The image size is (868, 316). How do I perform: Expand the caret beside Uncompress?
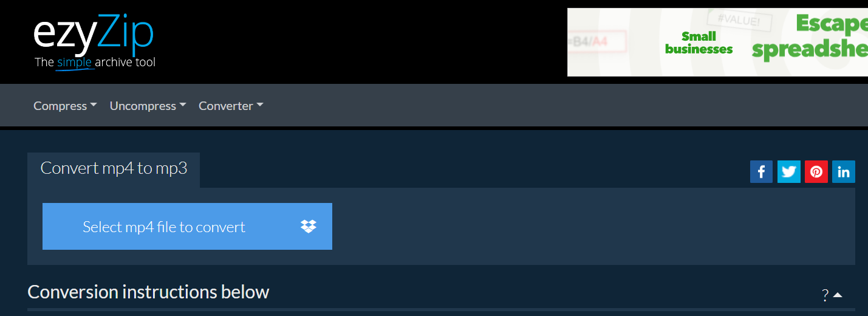point(182,105)
